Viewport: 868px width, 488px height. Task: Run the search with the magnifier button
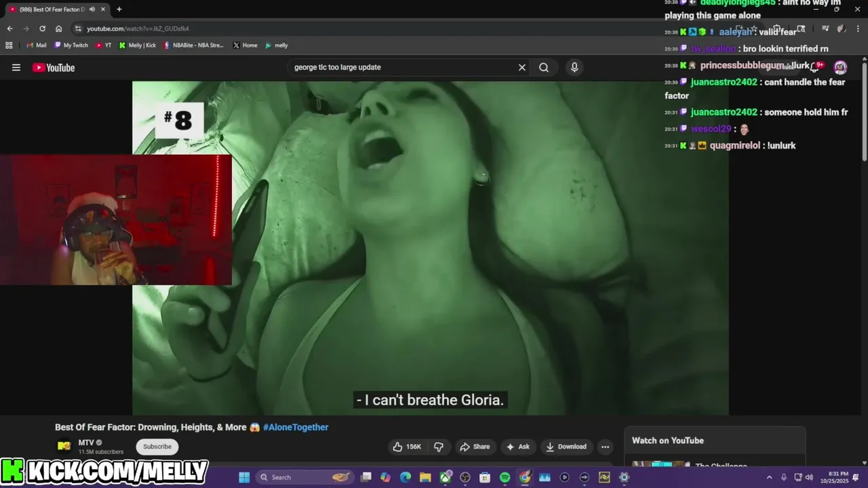coord(544,67)
